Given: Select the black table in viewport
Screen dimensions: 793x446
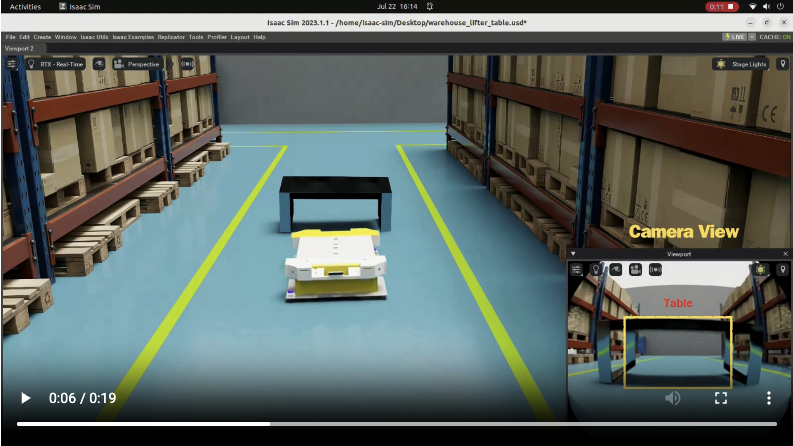Looking at the screenshot, I should 335,202.
